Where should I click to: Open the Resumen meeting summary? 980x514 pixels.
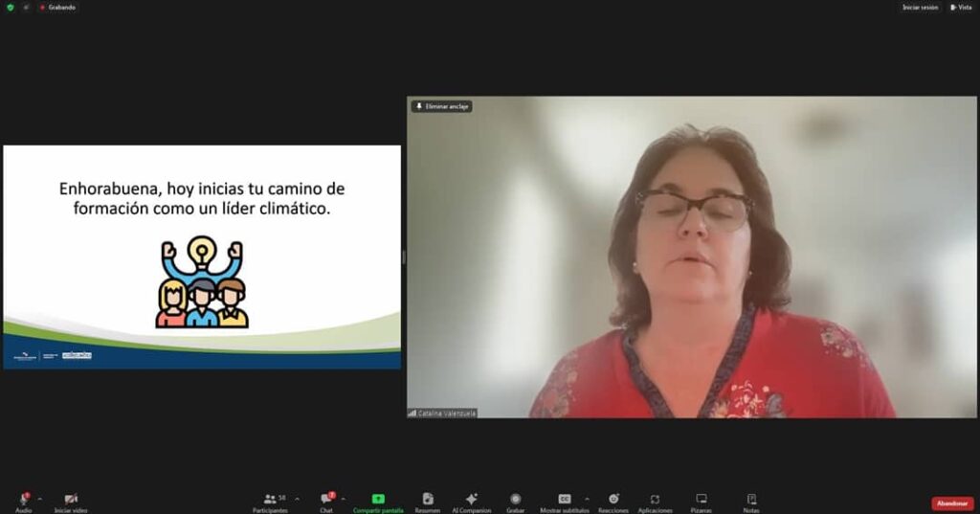point(428,502)
